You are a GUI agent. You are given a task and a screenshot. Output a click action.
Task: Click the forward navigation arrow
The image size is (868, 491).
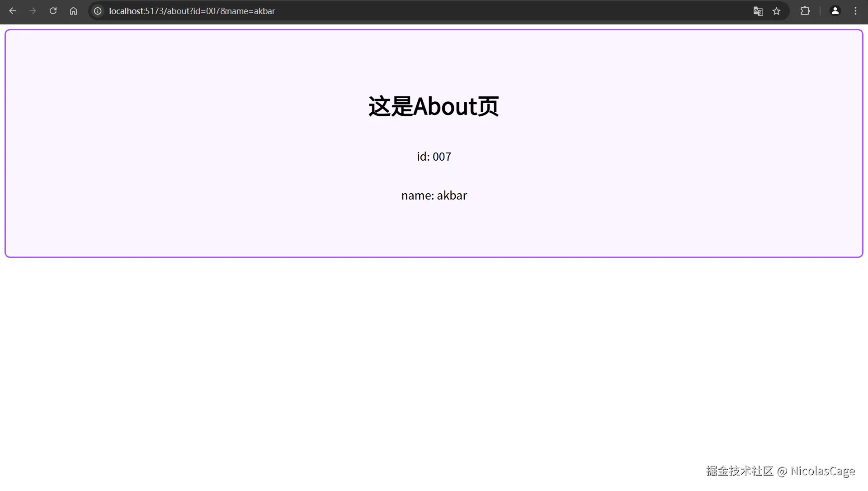pyautogui.click(x=33, y=11)
